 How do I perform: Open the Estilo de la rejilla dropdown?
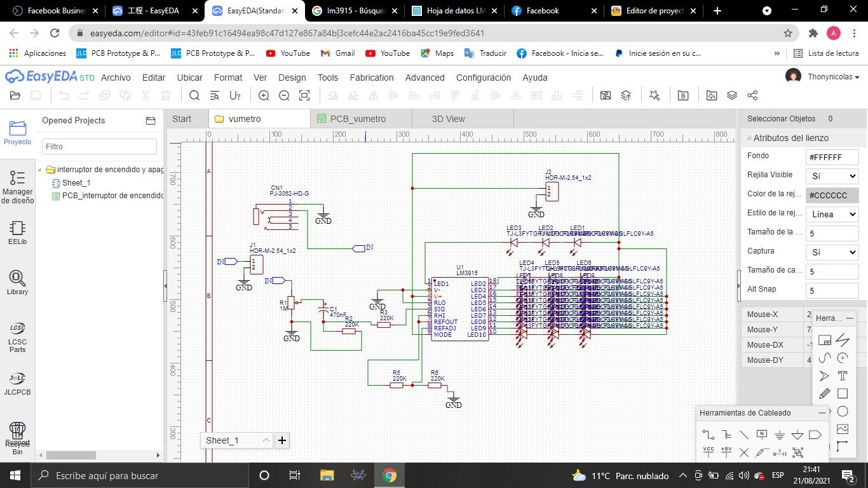[x=832, y=214]
